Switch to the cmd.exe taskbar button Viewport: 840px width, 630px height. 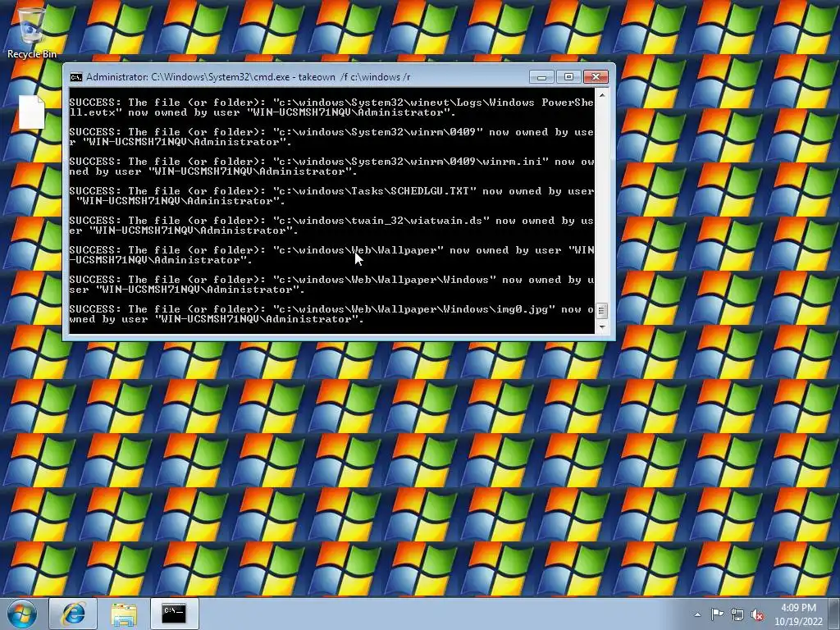(x=174, y=614)
